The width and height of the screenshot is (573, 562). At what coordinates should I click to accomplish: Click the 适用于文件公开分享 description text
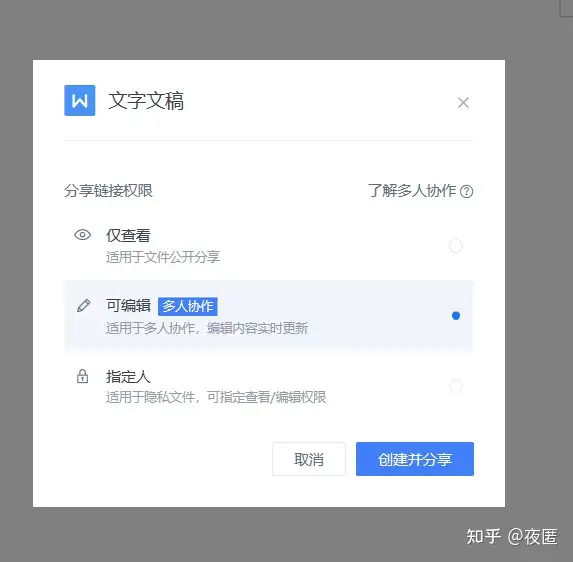pyautogui.click(x=163, y=257)
